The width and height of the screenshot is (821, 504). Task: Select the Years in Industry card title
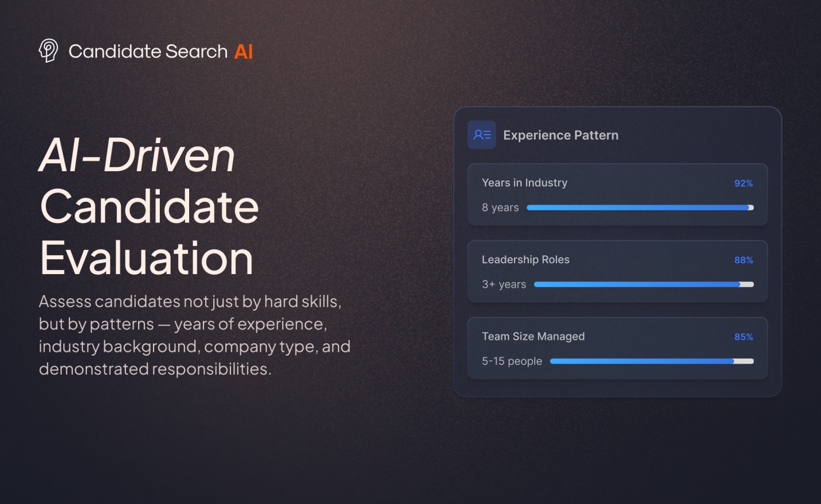tap(524, 183)
